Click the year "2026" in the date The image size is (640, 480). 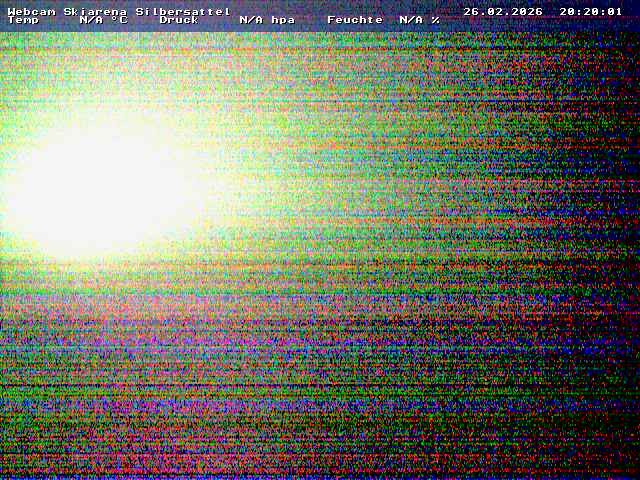527,11
